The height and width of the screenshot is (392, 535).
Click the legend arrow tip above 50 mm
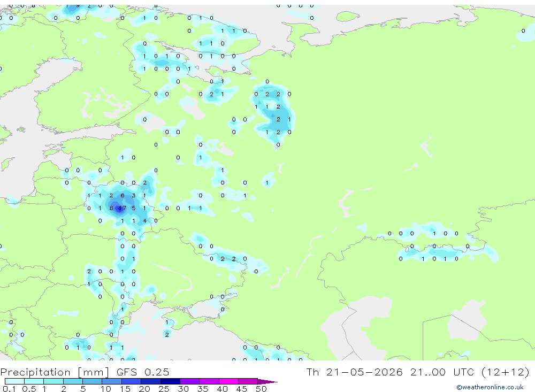coord(267,382)
